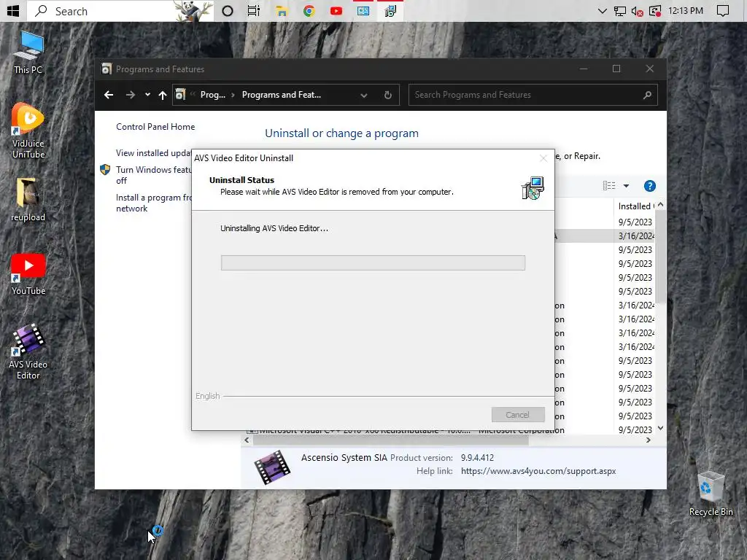Viewport: 747px width, 560px height.
Task: Switch to the uninstaller taskbar icon
Action: 390,10
